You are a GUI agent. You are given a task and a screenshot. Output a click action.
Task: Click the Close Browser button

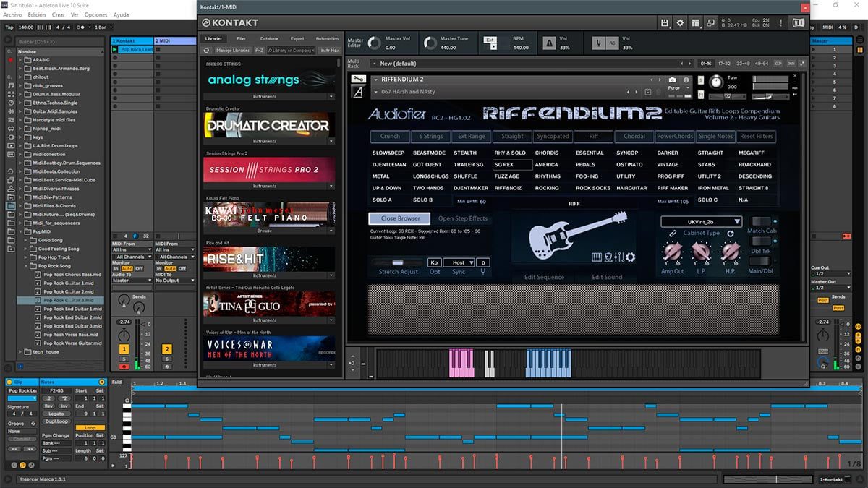pos(399,218)
